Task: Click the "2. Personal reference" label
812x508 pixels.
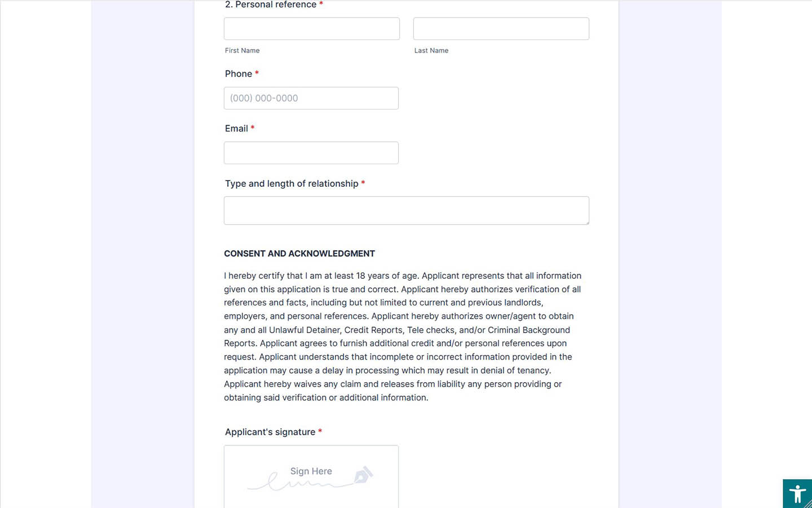Action: (x=271, y=5)
